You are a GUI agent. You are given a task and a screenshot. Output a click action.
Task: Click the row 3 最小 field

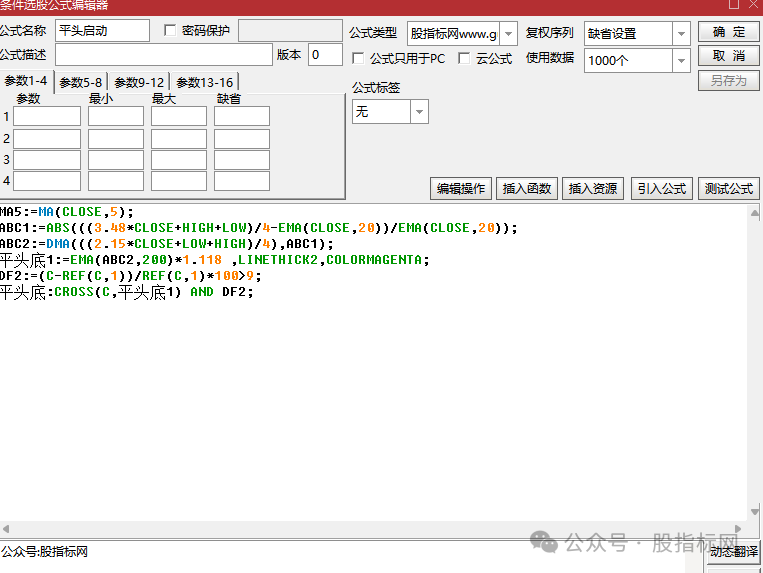[x=116, y=160]
